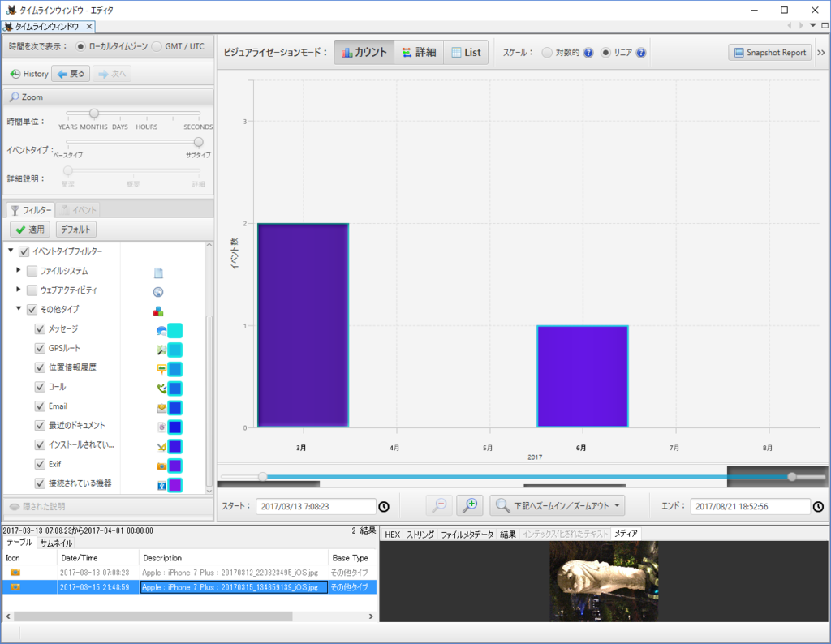
Task: Click the History button
Action: click(x=30, y=74)
